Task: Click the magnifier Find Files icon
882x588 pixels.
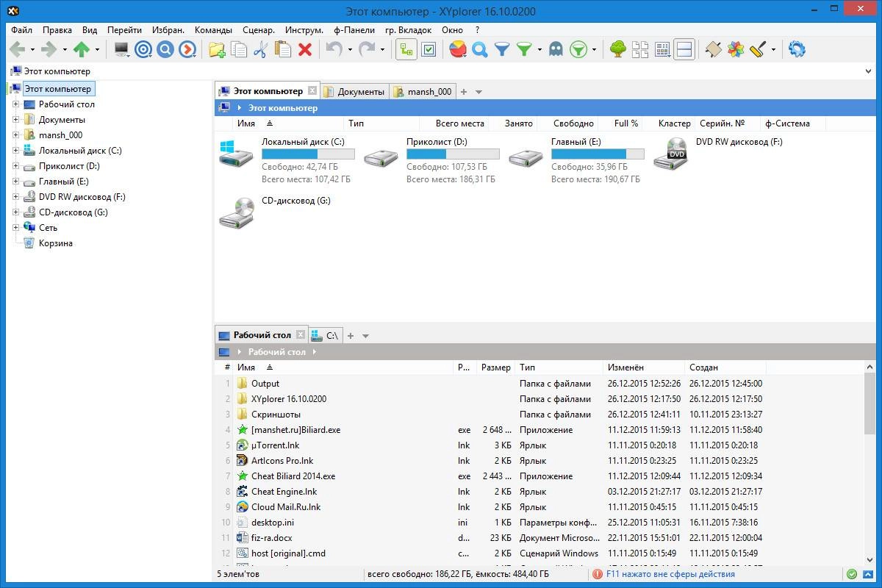Action: [x=480, y=49]
